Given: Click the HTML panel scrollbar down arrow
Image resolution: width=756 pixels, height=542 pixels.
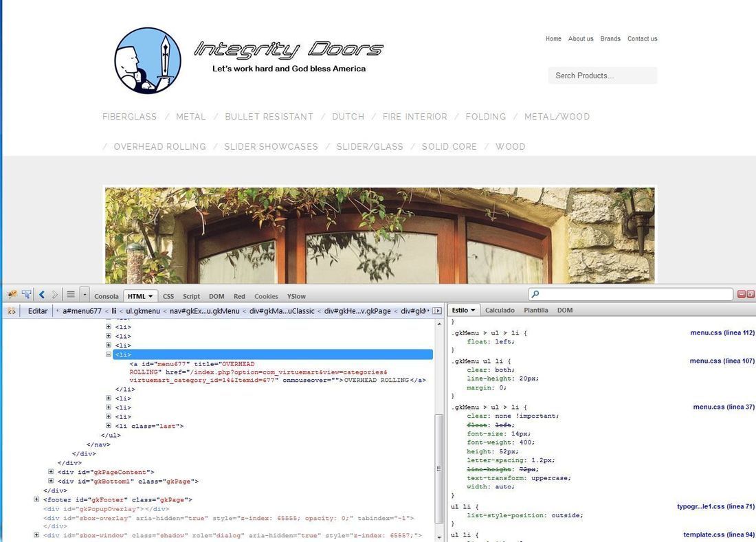Looking at the screenshot, I should (x=438, y=537).
